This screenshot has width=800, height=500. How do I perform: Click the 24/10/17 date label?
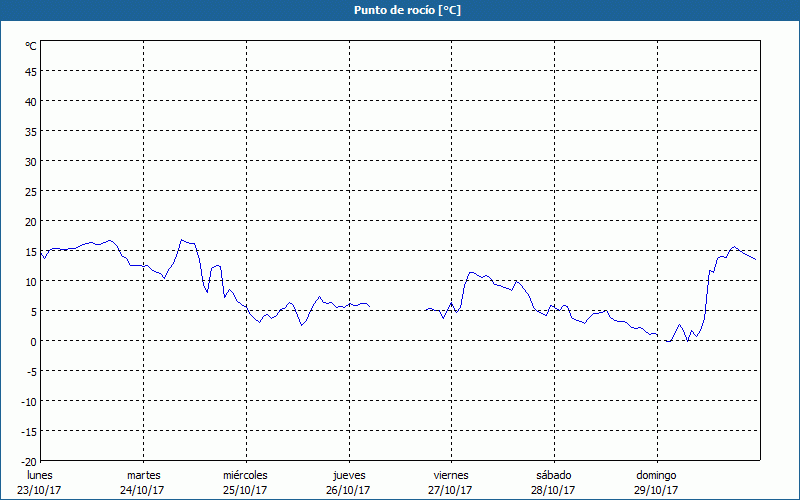coord(143,490)
